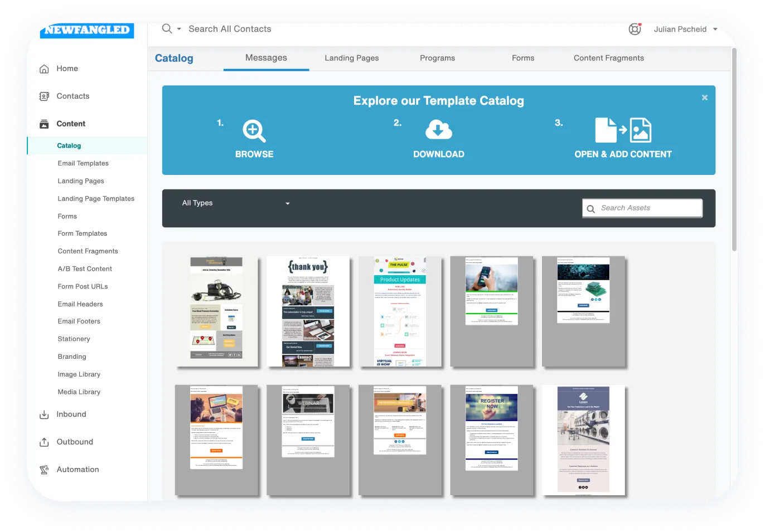The height and width of the screenshot is (532, 765).
Task: Click the Download cloud icon in the banner
Action: tap(439, 130)
